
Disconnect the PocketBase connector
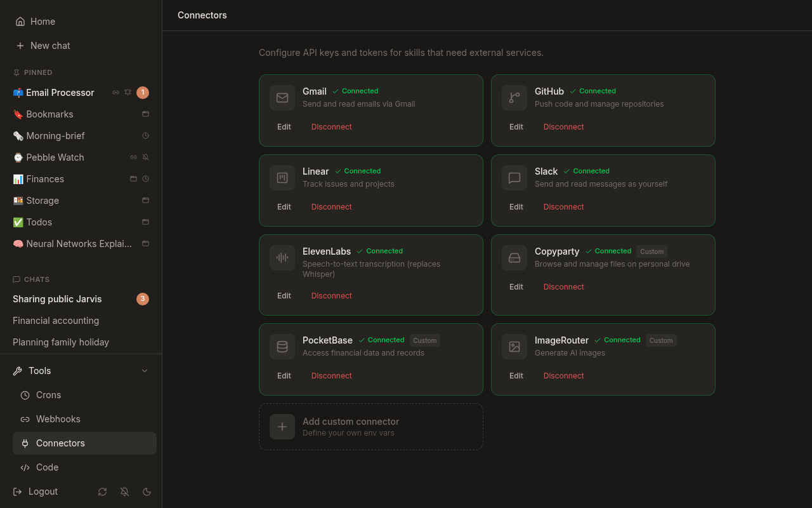(331, 376)
